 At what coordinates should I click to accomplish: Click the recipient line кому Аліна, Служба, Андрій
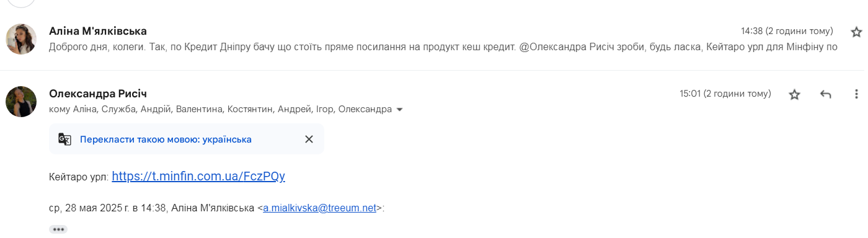(x=220, y=110)
